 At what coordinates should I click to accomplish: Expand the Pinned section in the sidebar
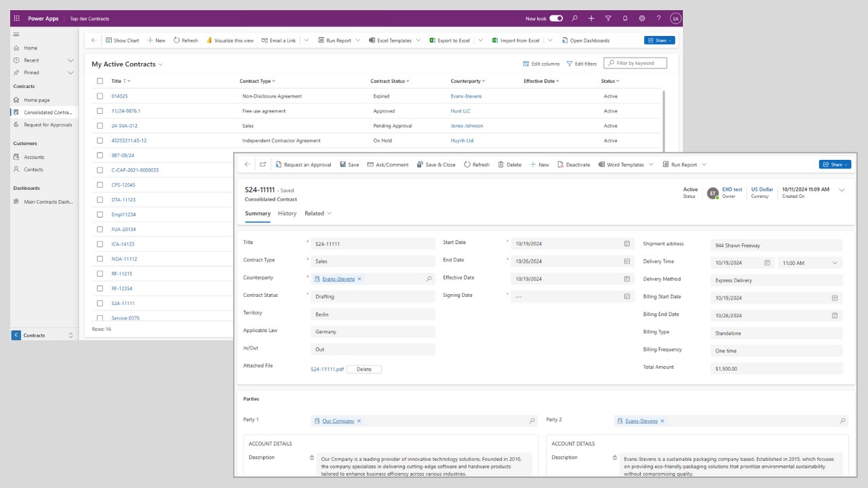(71, 73)
